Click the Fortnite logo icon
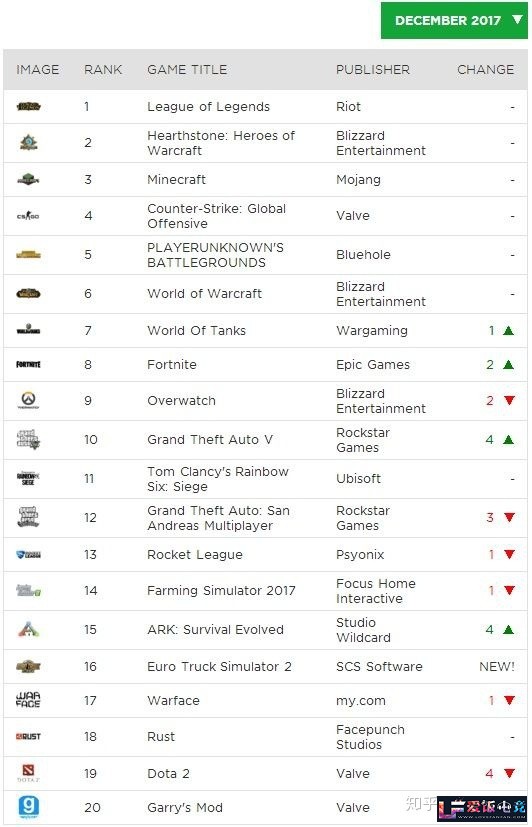Image resolution: width=532 pixels, height=827 pixels. pyautogui.click(x=28, y=364)
